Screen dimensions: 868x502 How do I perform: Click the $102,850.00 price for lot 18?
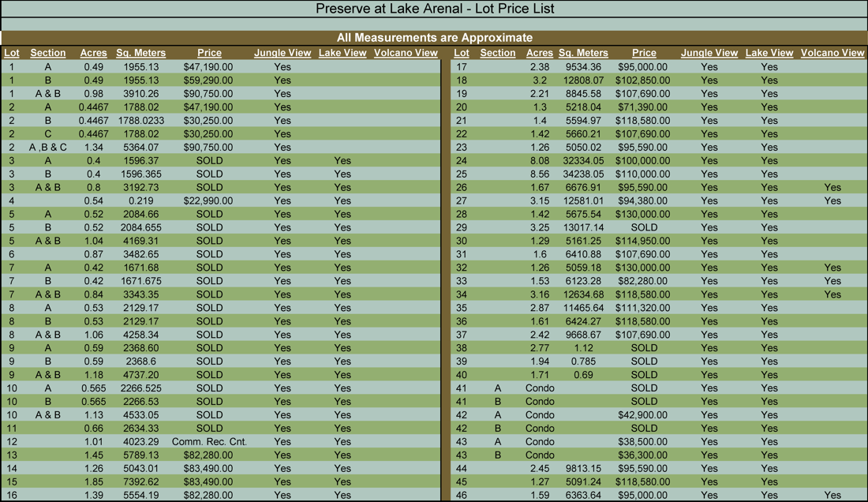click(x=644, y=81)
